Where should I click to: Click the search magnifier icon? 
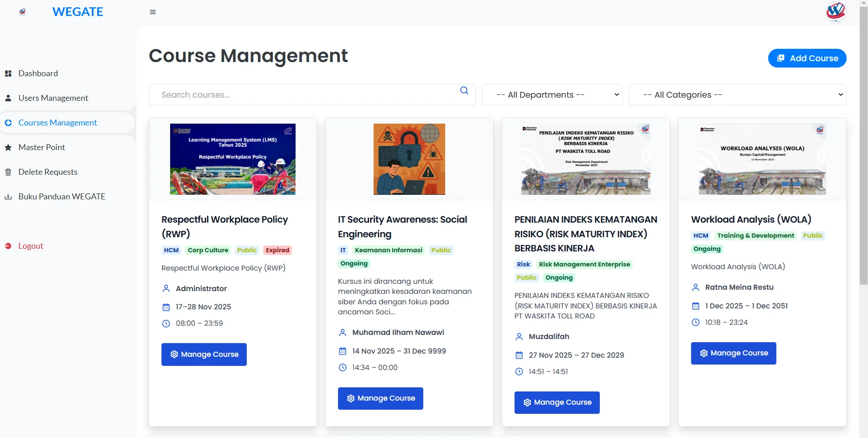coord(464,90)
